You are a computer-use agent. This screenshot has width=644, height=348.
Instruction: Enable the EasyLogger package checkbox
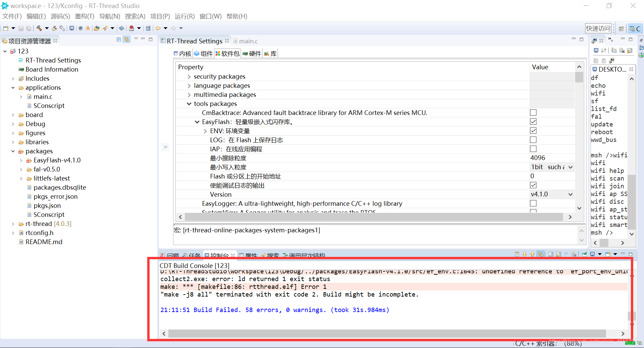(x=533, y=203)
